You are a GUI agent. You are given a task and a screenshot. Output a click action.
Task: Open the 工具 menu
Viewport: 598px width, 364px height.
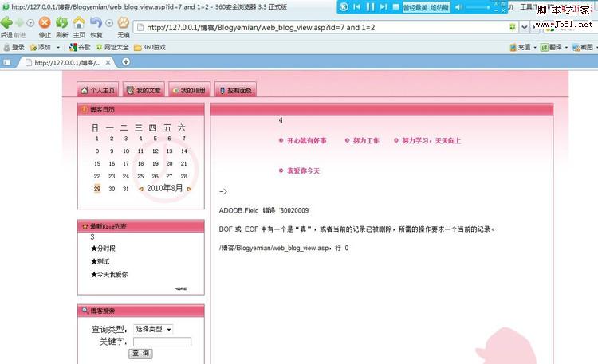pos(528,7)
